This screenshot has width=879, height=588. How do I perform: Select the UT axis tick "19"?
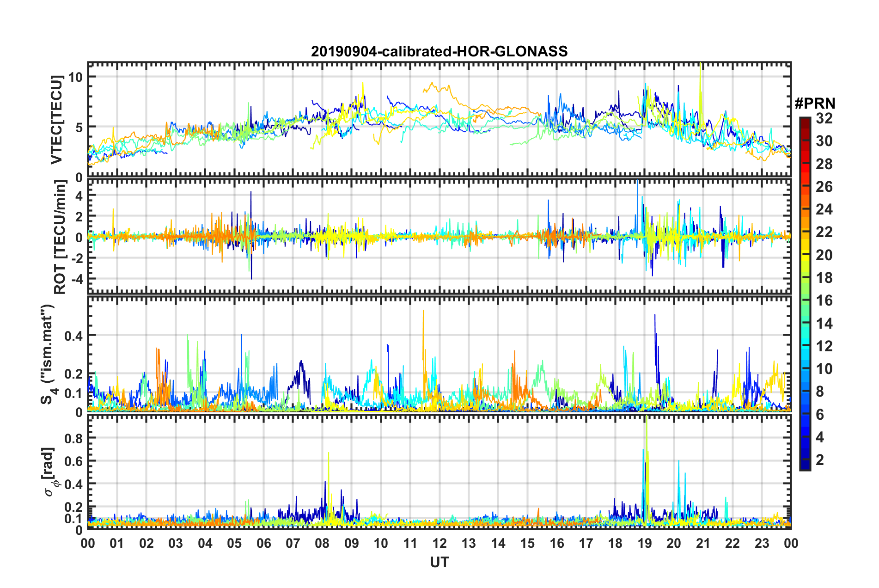tap(645, 543)
